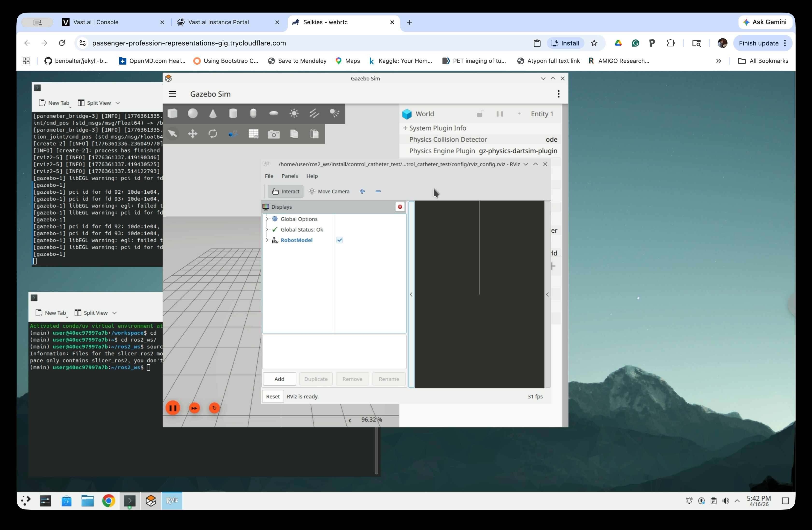This screenshot has height=530, width=812.
Task: Expand the Global Options tree item
Action: 267,219
